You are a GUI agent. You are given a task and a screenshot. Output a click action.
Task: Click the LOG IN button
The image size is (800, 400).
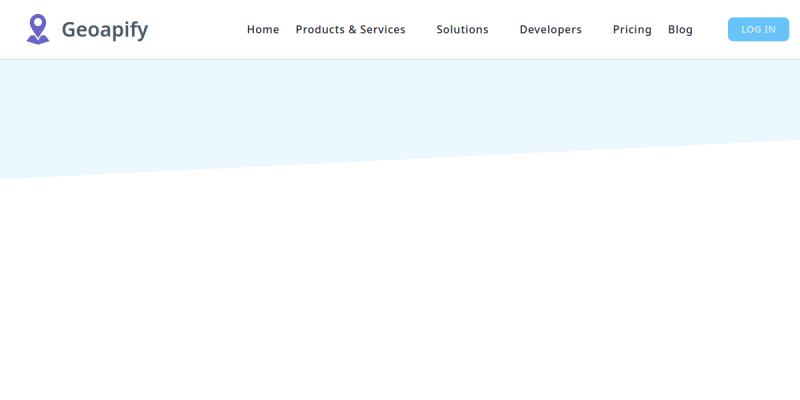[758, 29]
